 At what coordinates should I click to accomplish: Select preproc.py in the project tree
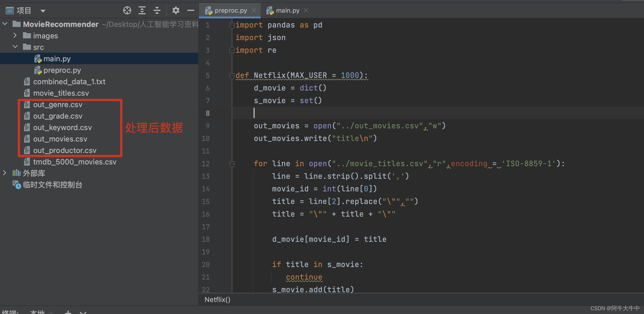pos(62,70)
